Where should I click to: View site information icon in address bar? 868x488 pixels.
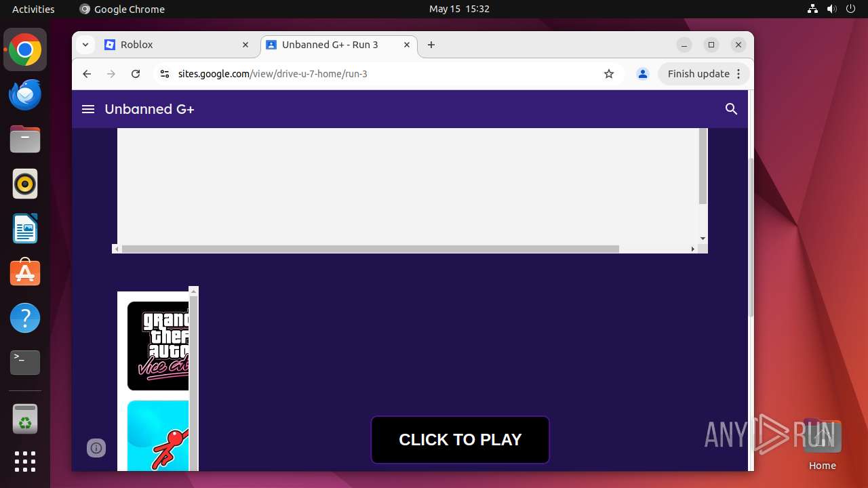(164, 74)
